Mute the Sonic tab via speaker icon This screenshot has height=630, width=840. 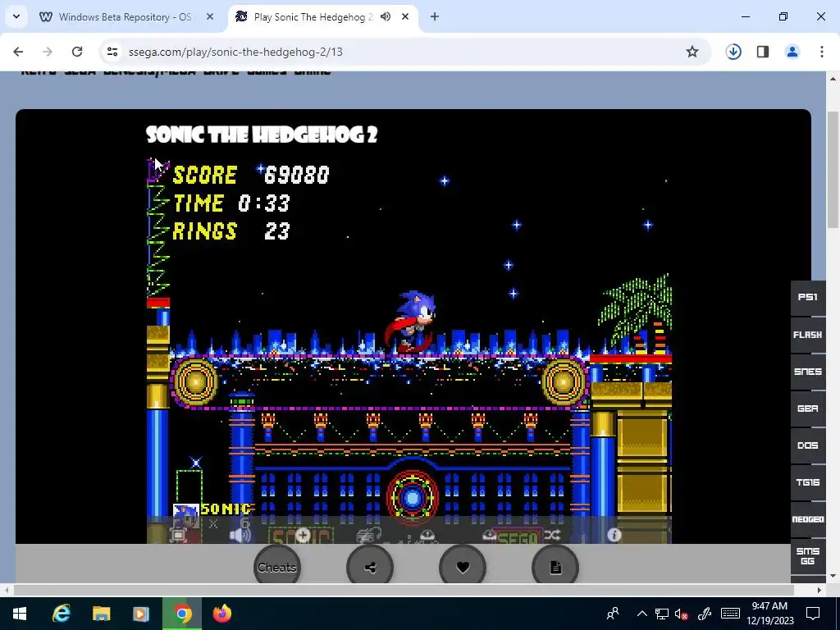click(386, 16)
